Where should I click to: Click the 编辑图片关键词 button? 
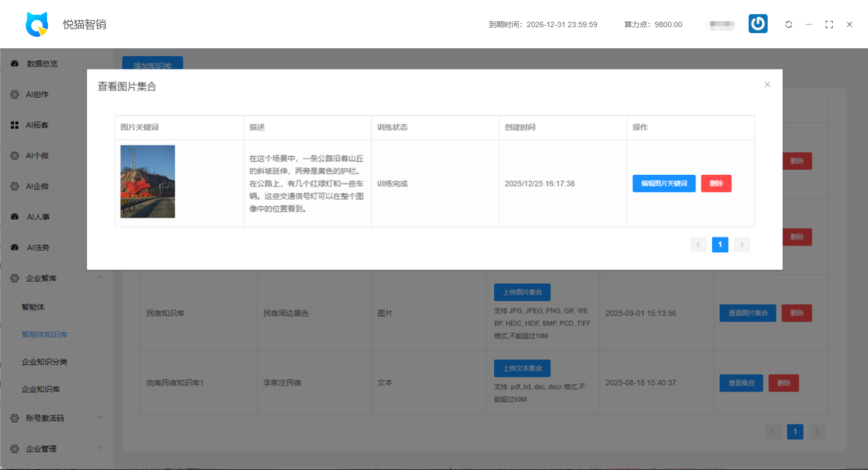click(x=663, y=183)
